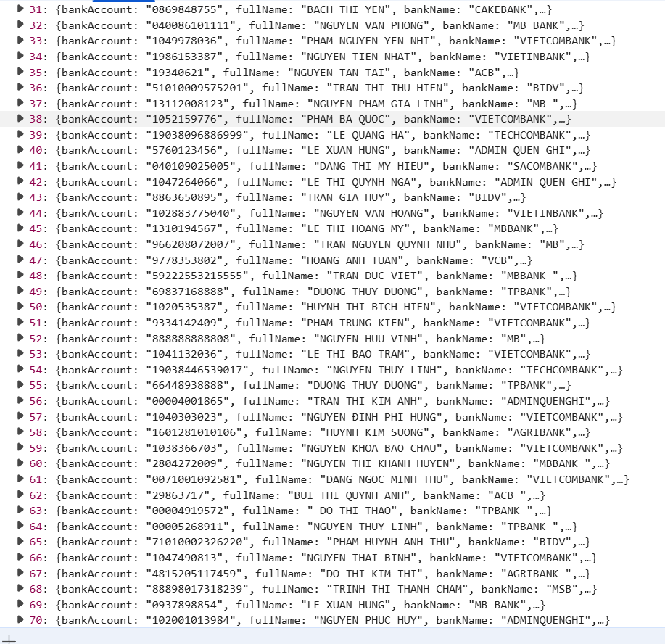Screen dimensions: 665x644
Task: Click name "LE THI BAO TRAM"
Action: (x=355, y=354)
